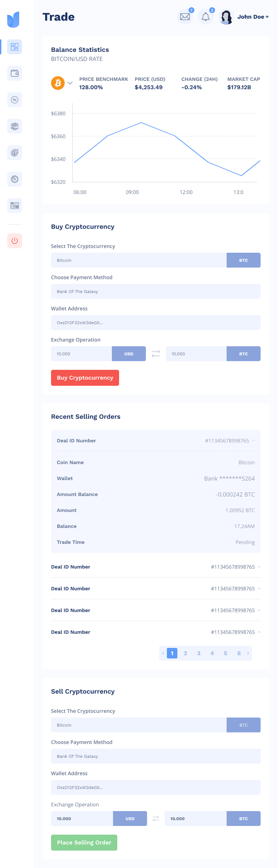Go to page 2 of selling orders
The width and height of the screenshot is (278, 868).
185,653
